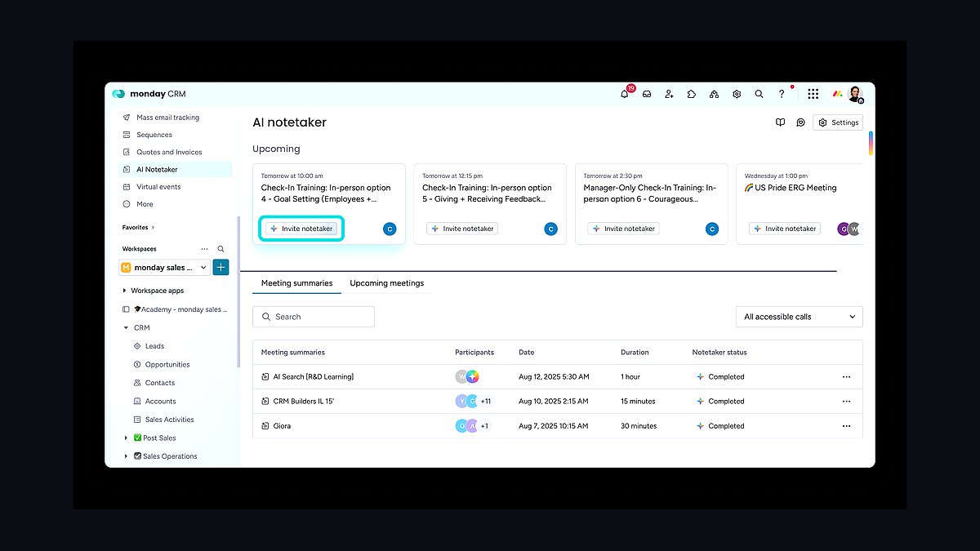Click the 30 minutes duration cell

coord(639,426)
